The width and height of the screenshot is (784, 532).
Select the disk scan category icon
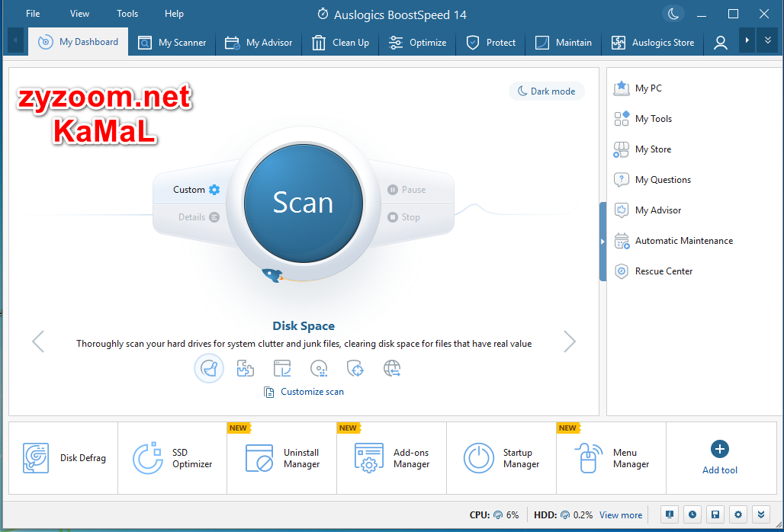click(x=319, y=369)
